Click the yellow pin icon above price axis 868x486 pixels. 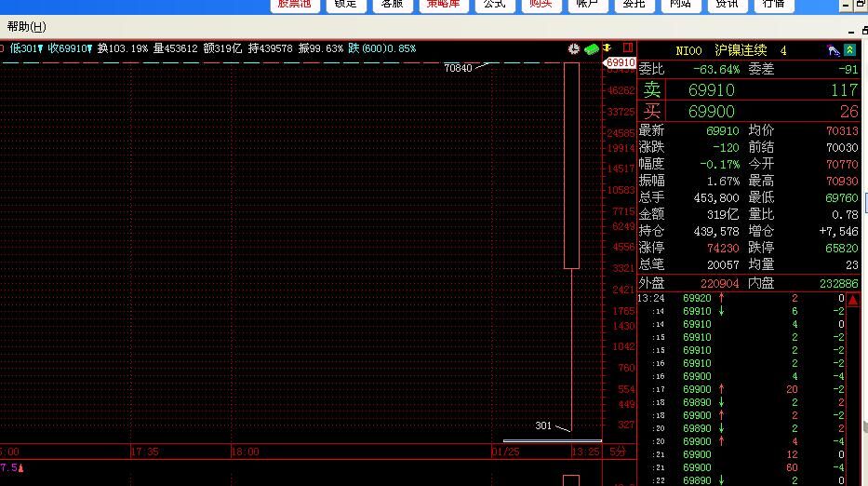pos(607,47)
